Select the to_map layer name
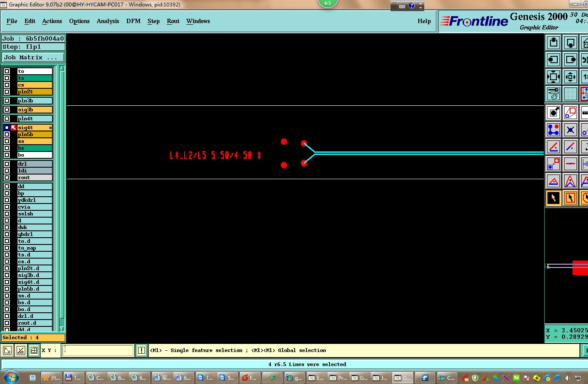588x384 pixels. [35, 248]
